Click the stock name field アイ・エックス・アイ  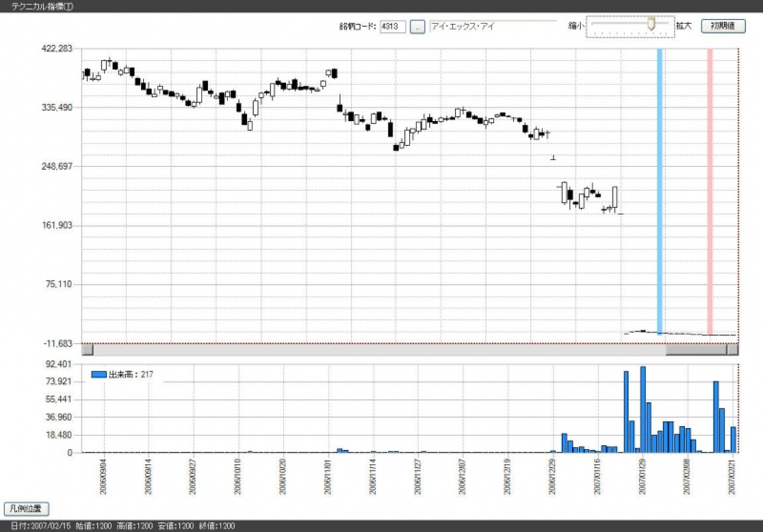coord(493,27)
